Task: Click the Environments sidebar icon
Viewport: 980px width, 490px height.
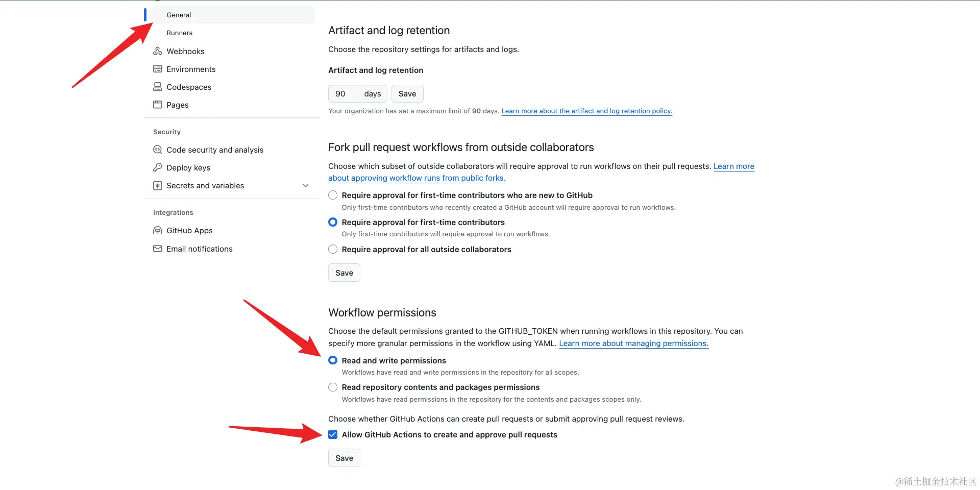Action: (x=158, y=69)
